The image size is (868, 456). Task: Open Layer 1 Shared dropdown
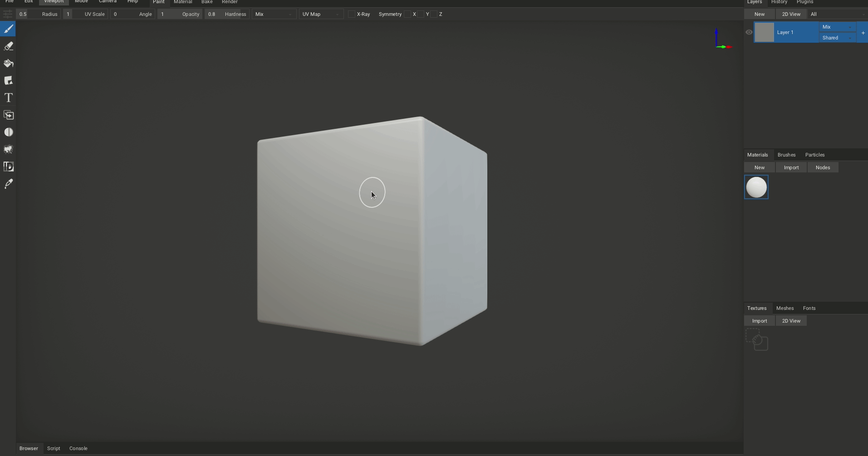(x=837, y=38)
